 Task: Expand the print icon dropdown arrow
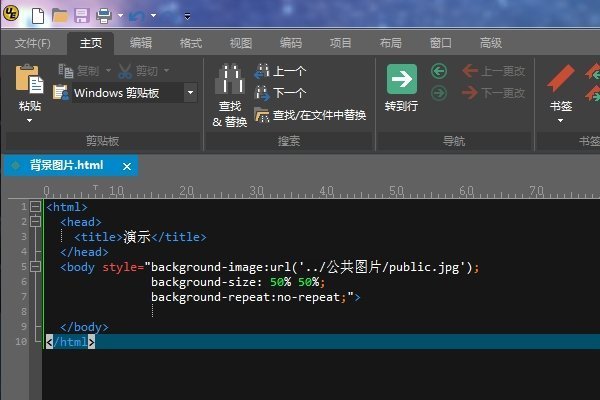click(x=120, y=16)
